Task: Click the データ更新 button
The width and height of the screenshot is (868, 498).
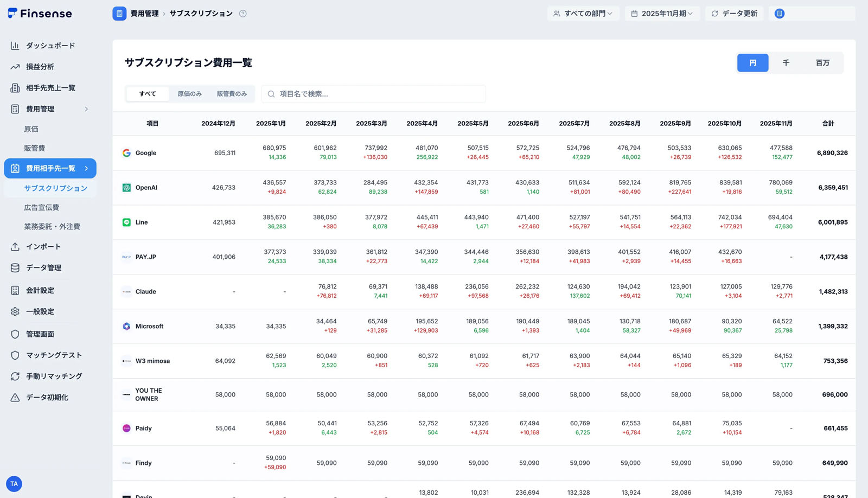Action: (734, 14)
